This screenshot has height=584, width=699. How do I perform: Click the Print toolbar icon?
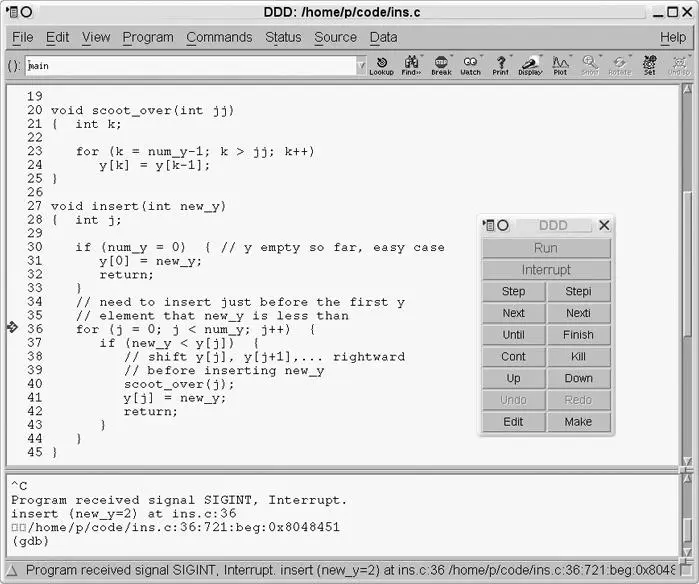coord(500,65)
